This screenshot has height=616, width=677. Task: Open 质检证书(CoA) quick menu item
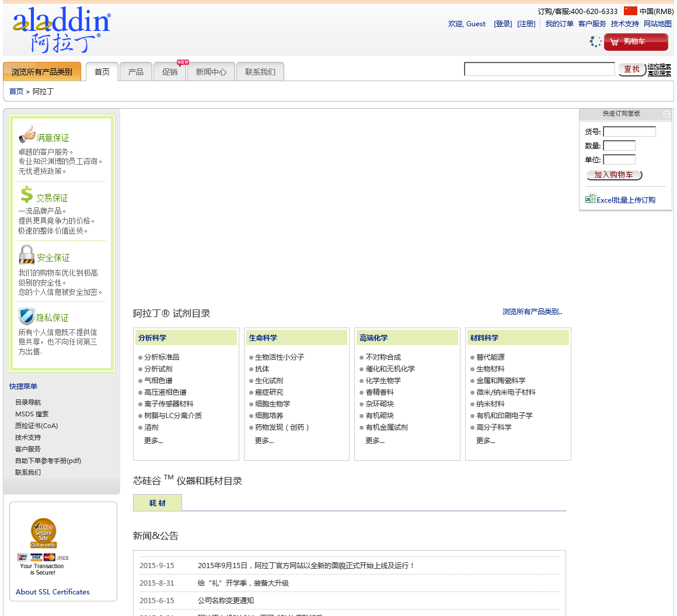tap(37, 426)
